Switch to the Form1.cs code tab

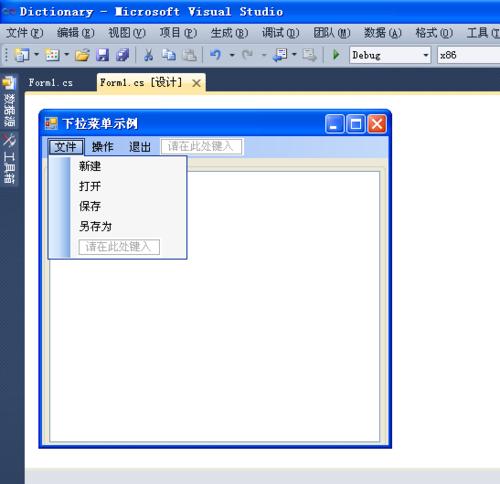(51, 83)
